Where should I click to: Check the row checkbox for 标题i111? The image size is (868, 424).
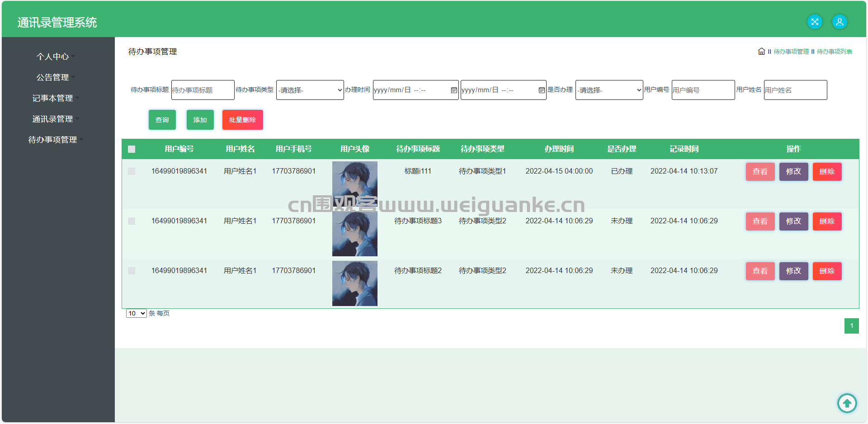[132, 171]
